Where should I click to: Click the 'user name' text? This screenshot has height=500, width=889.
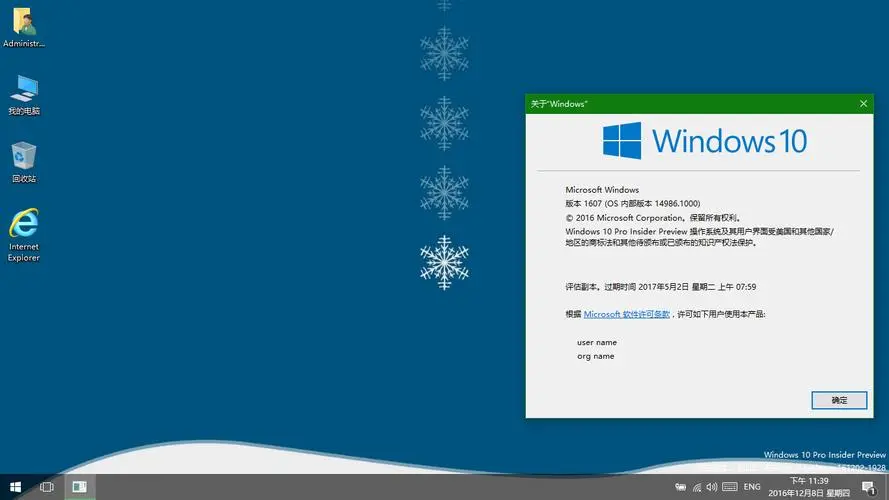pyautogui.click(x=597, y=342)
